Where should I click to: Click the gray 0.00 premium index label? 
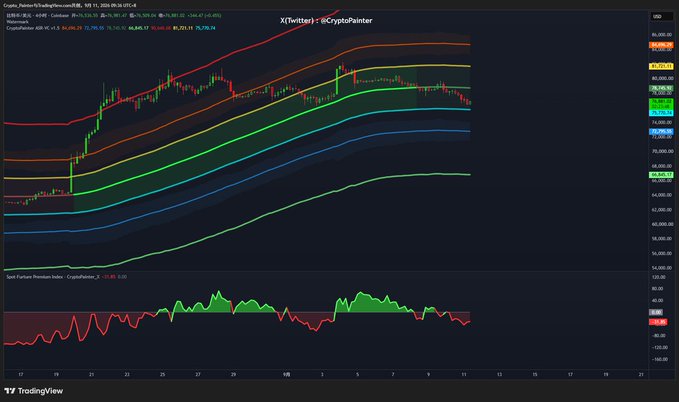(656, 312)
